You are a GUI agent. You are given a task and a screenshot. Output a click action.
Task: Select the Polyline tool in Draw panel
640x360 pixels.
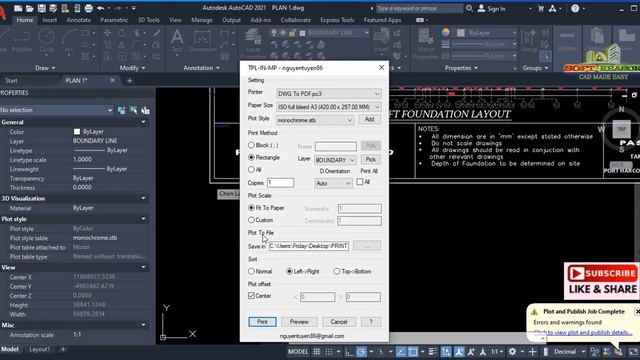tap(22, 41)
